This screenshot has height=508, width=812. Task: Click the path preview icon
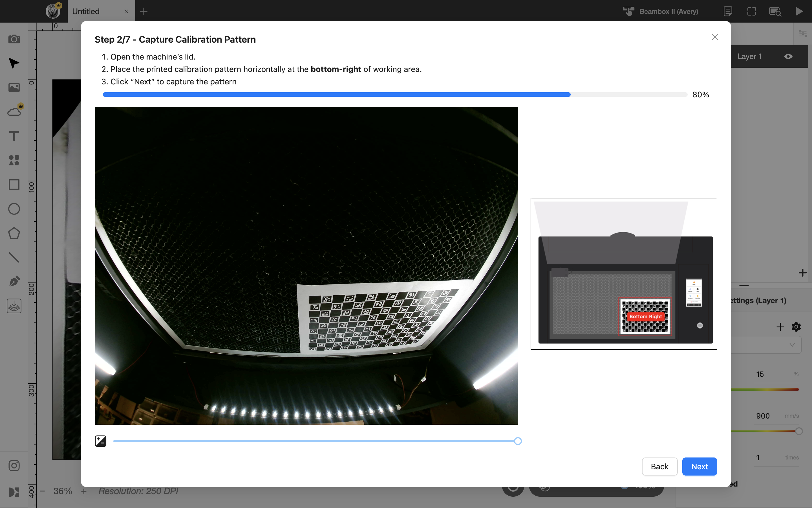[775, 11]
